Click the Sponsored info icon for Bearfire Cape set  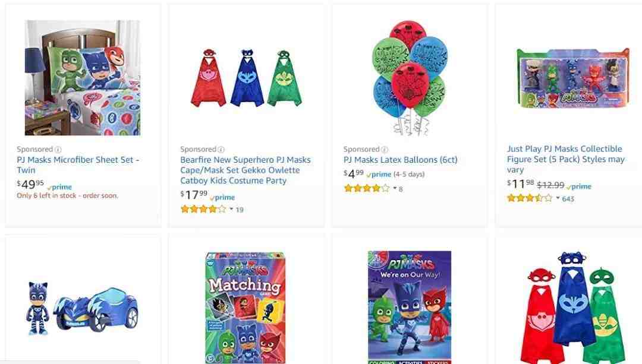point(221,149)
